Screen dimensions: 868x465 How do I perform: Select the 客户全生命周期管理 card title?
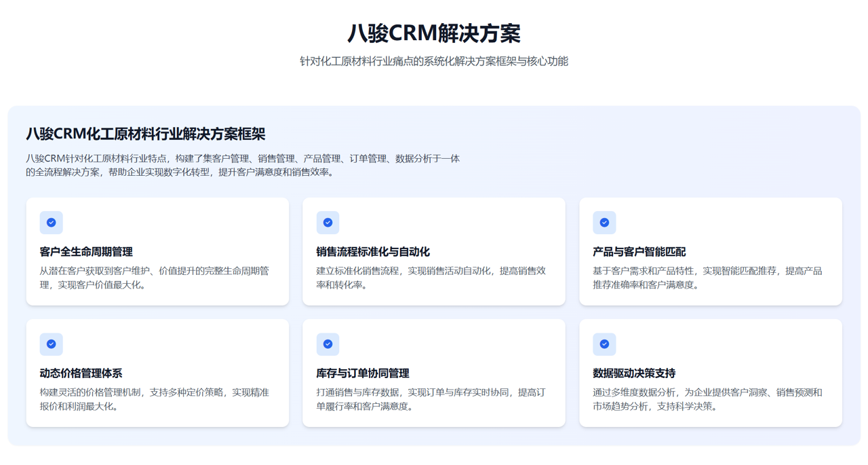(86, 251)
